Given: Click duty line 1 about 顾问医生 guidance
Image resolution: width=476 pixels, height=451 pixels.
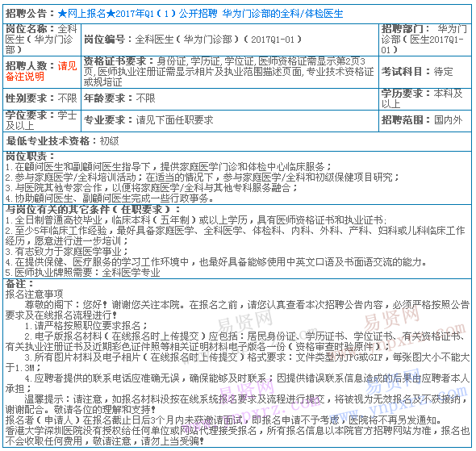Looking at the screenshot, I should [168, 167].
